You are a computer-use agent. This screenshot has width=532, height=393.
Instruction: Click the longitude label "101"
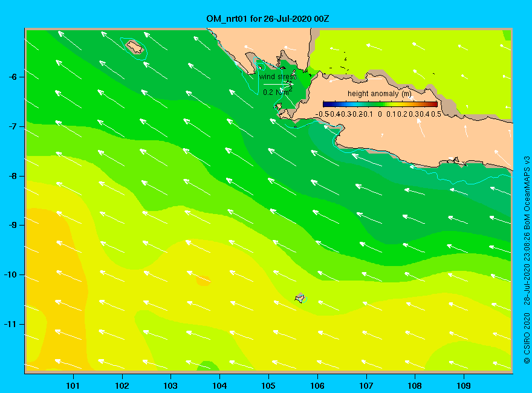[73, 386]
